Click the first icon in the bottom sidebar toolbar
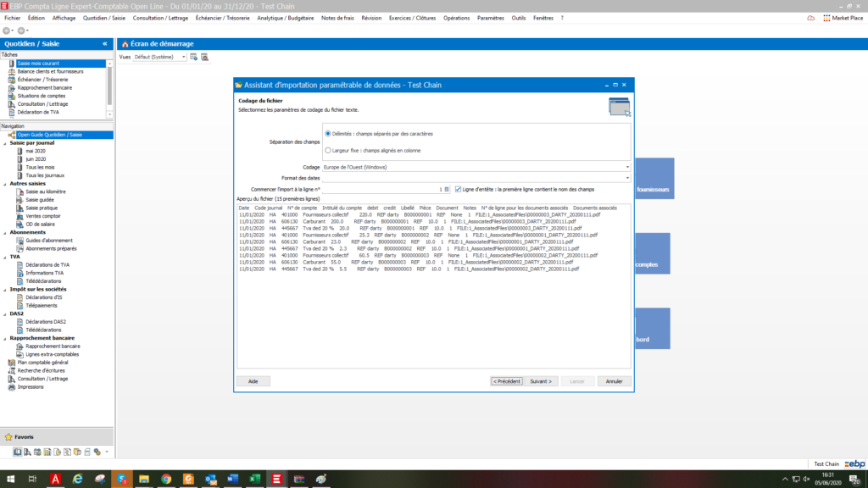The image size is (868, 488). click(17, 452)
